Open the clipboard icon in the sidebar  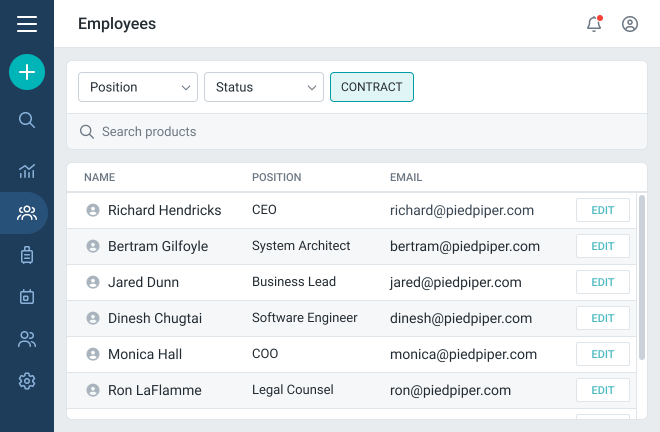pyautogui.click(x=27, y=255)
